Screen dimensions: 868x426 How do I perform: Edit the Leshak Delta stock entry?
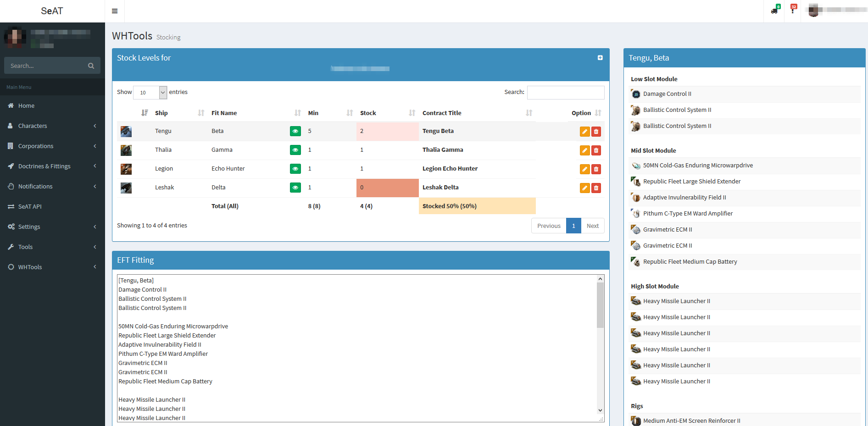(x=584, y=188)
